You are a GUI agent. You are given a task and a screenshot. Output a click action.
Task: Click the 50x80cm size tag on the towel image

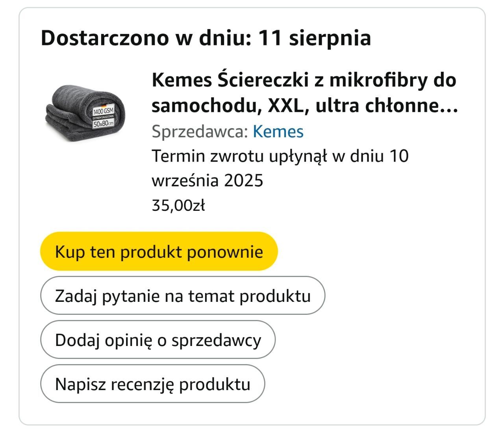point(102,124)
